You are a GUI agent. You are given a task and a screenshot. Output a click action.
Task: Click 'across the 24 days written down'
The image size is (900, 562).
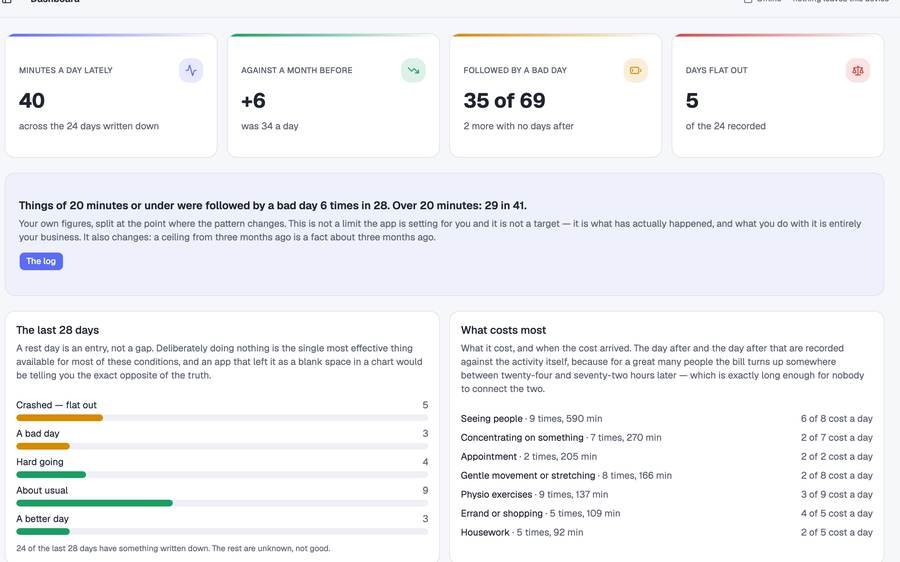coord(89,126)
